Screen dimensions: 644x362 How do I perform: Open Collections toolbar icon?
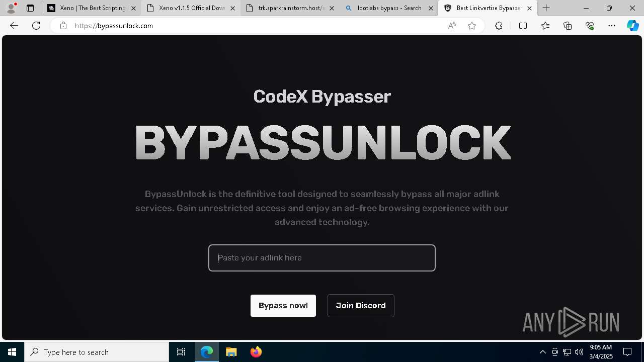(568, 26)
